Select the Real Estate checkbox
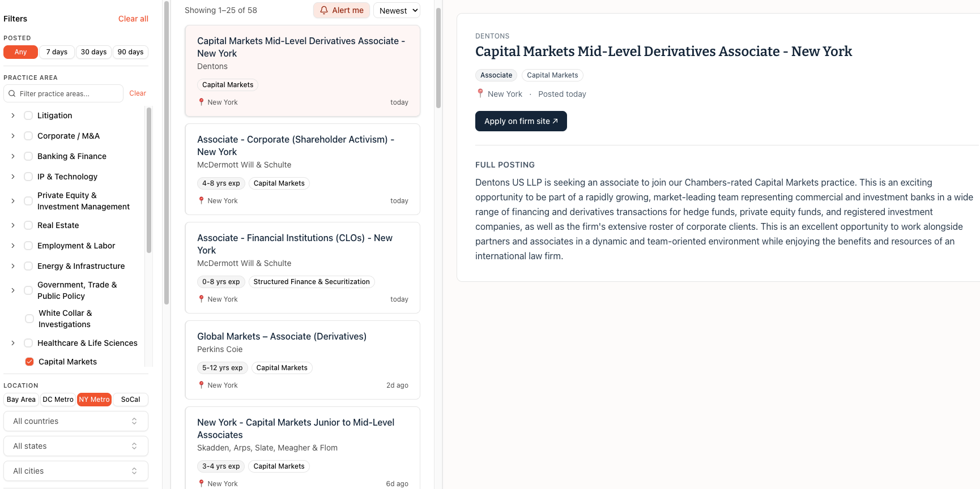 click(x=28, y=225)
